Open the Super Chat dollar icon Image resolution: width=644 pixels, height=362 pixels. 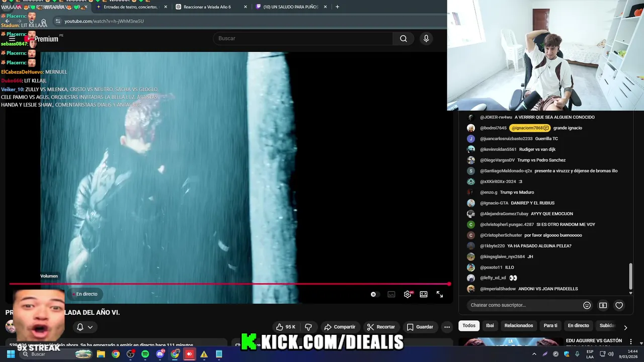point(603,305)
